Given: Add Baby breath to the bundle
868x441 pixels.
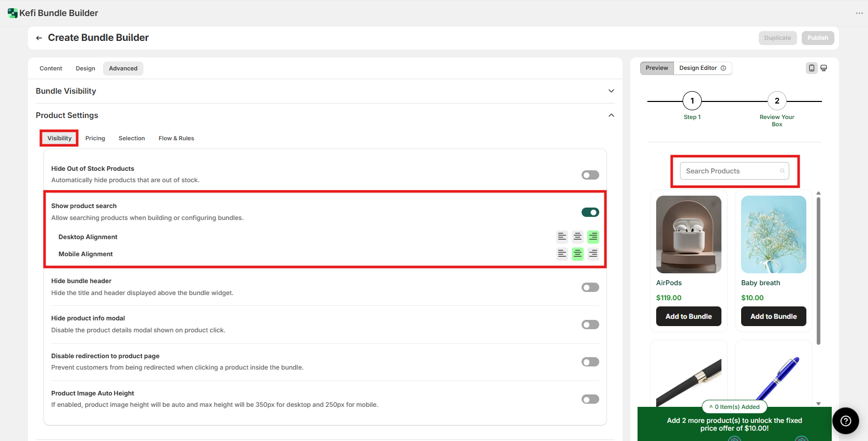Looking at the screenshot, I should point(774,316).
